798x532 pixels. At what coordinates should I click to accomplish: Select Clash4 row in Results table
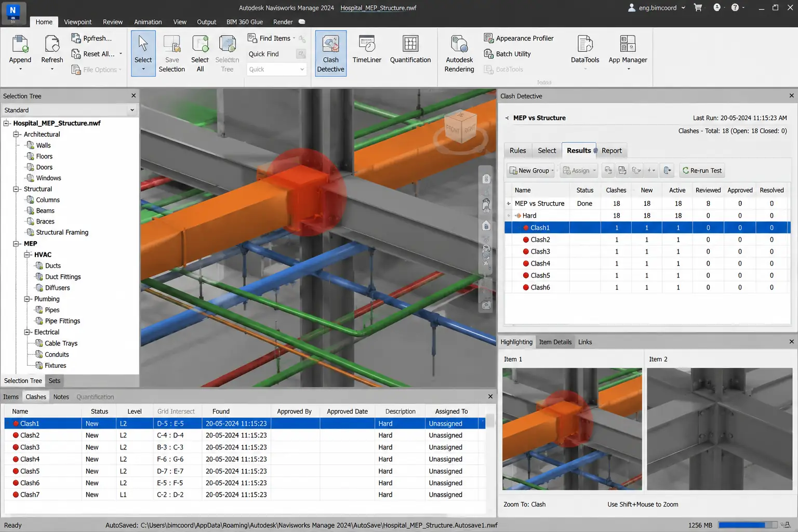[647, 263]
